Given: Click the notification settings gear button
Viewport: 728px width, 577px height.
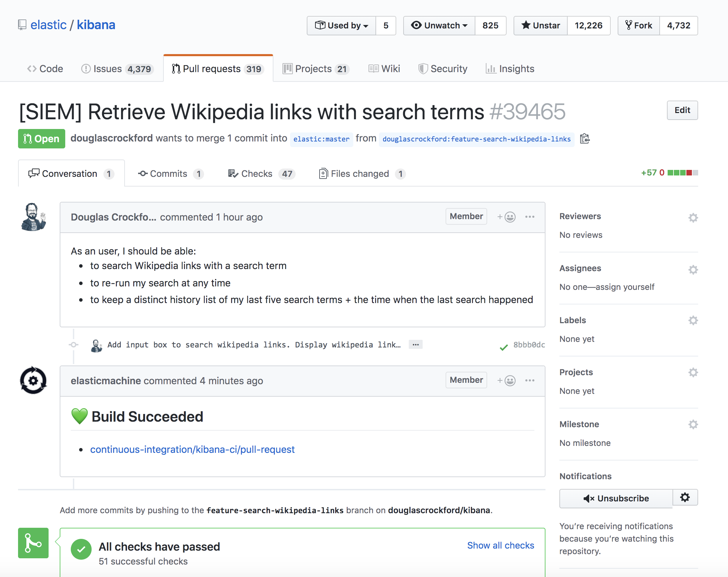Looking at the screenshot, I should [x=685, y=498].
